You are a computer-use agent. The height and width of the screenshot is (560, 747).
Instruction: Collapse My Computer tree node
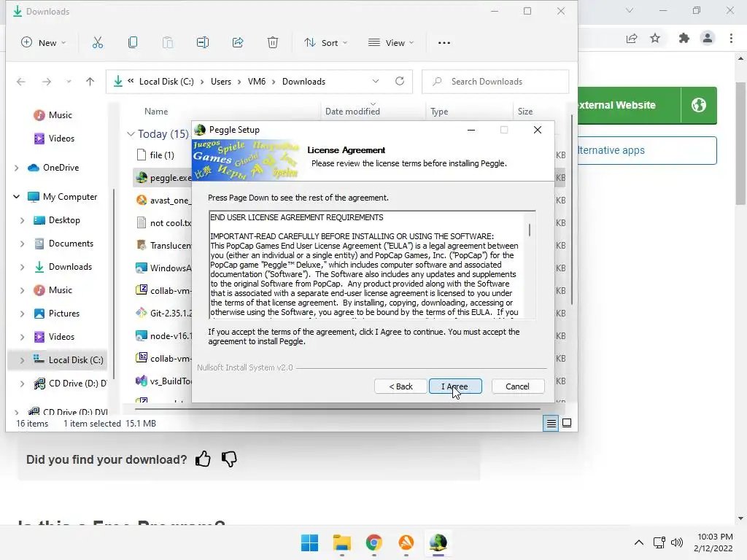(x=17, y=197)
